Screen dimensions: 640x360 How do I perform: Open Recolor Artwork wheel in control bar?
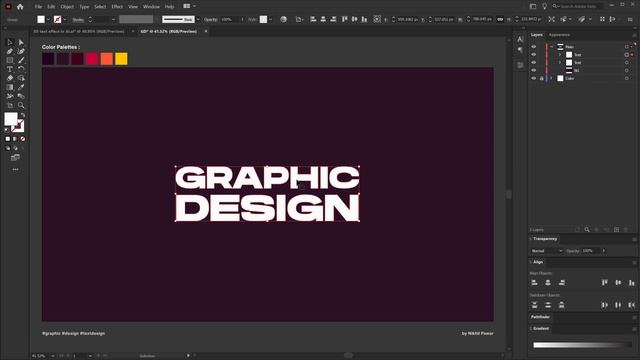pyautogui.click(x=283, y=19)
